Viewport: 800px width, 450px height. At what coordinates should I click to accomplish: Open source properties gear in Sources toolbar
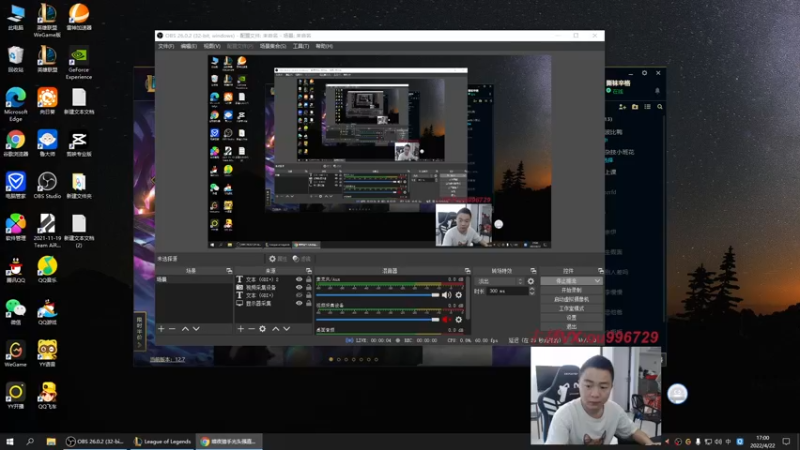[262, 329]
